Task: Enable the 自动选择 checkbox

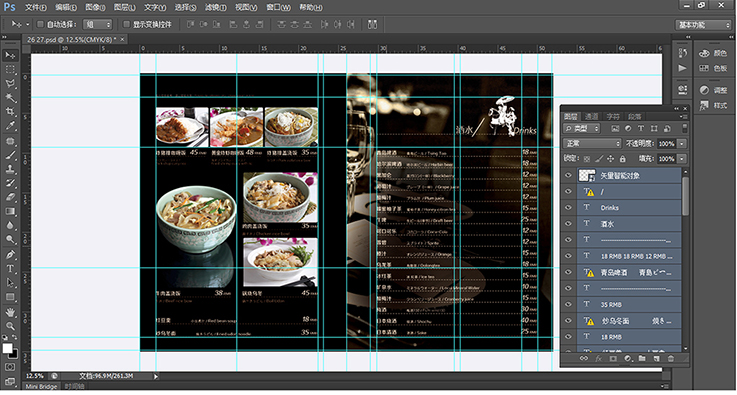Action: (40, 24)
